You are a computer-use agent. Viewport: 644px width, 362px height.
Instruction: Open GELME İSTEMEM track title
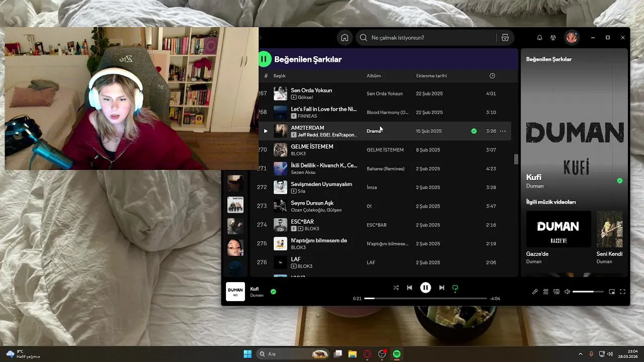coord(312,147)
